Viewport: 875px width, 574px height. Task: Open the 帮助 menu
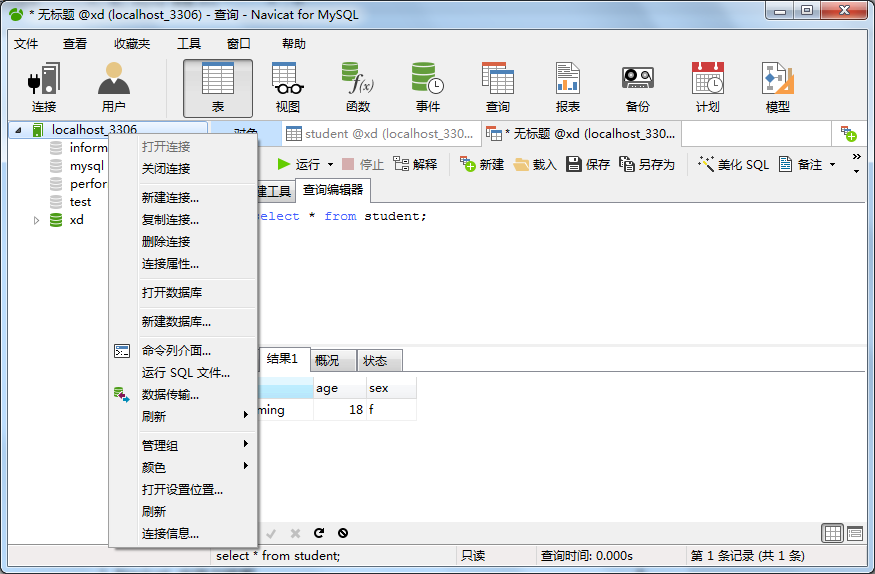point(294,44)
